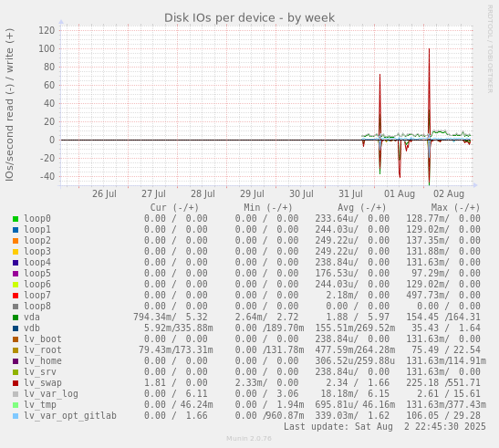
Task: Click the '31 Jul' x-axis date label
Action: [x=350, y=194]
